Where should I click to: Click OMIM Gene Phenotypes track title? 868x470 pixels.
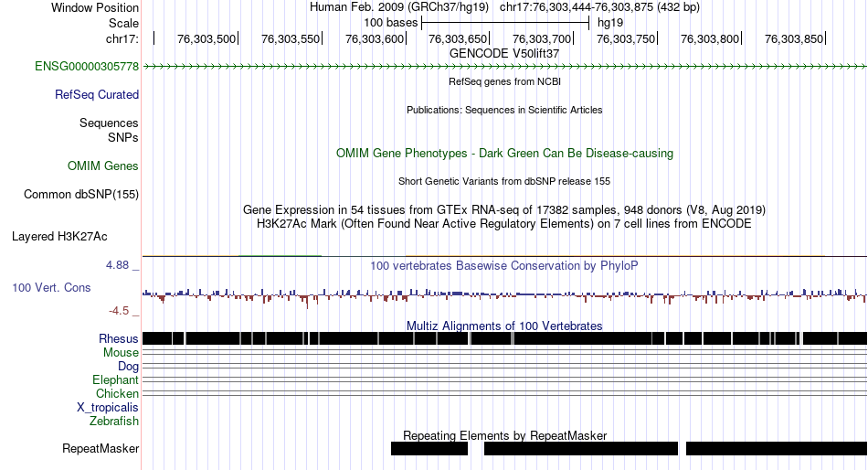pyautogui.click(x=504, y=154)
